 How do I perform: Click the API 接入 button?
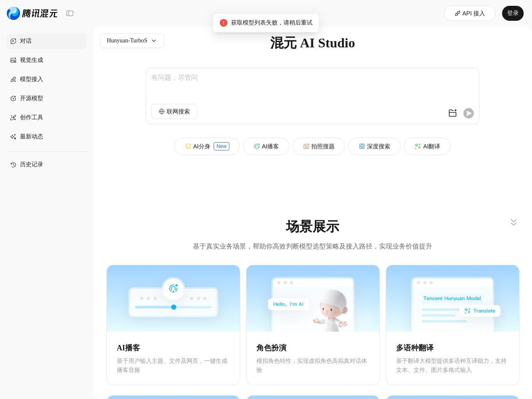[x=469, y=13]
